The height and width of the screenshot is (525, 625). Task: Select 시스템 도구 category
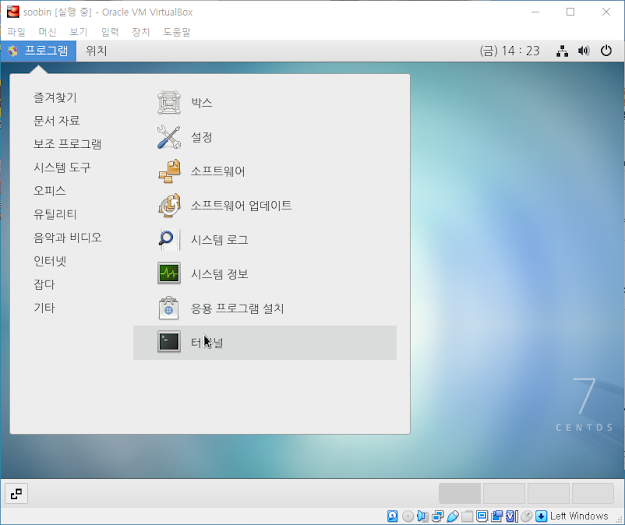(62, 167)
